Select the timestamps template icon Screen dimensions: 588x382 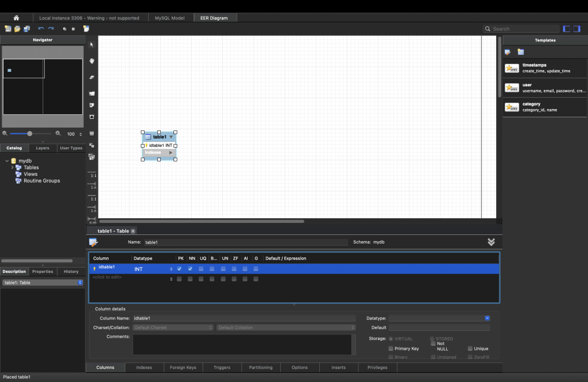512,68
